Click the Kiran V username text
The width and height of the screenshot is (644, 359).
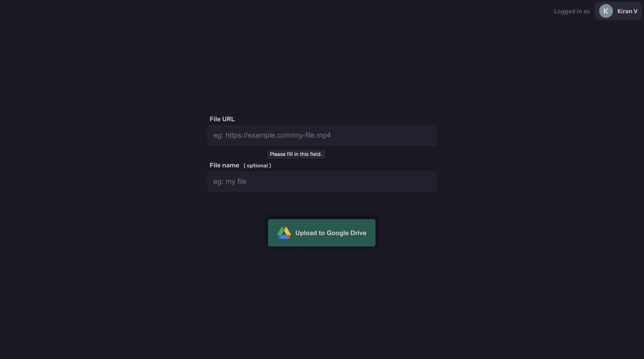tap(627, 11)
